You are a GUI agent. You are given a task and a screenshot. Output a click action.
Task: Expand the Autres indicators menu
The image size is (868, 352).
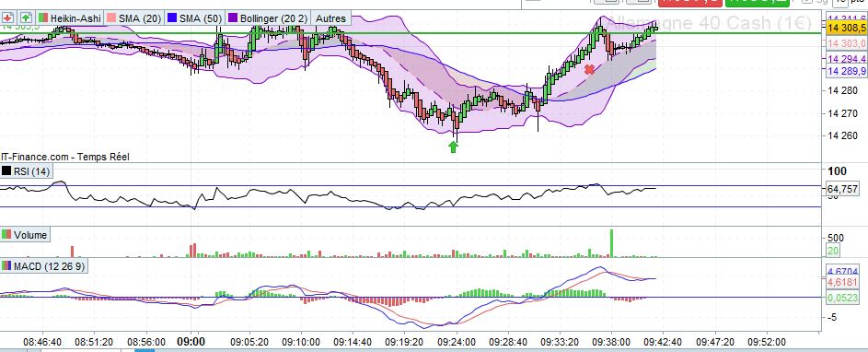[330, 18]
